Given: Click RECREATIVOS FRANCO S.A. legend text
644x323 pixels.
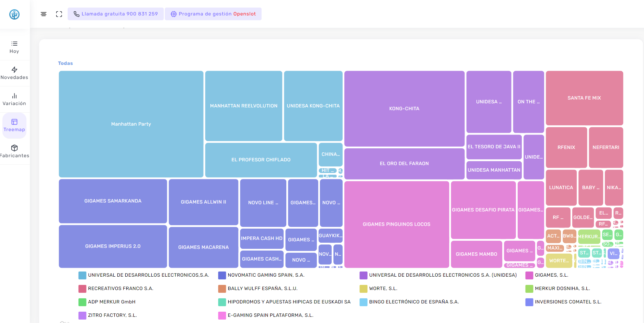Looking at the screenshot, I should click(120, 289).
